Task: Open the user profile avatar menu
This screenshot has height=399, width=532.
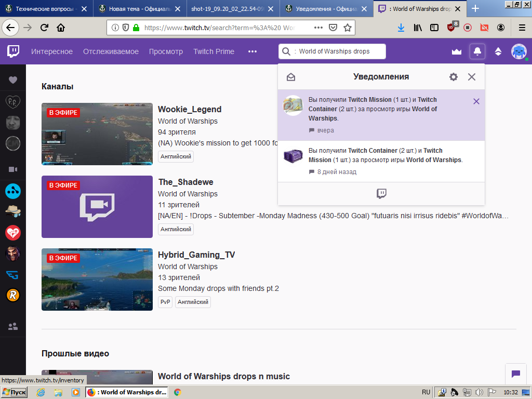Action: tap(519, 51)
